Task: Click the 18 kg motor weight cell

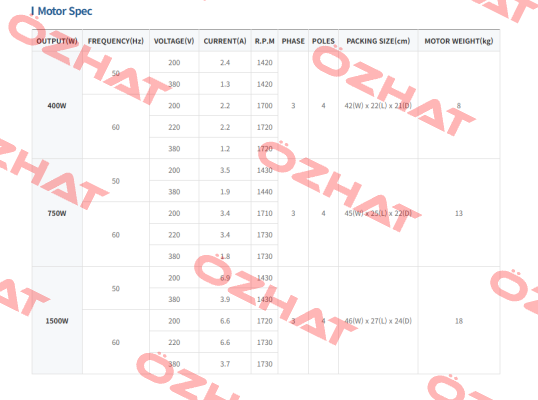Action: coord(459,321)
